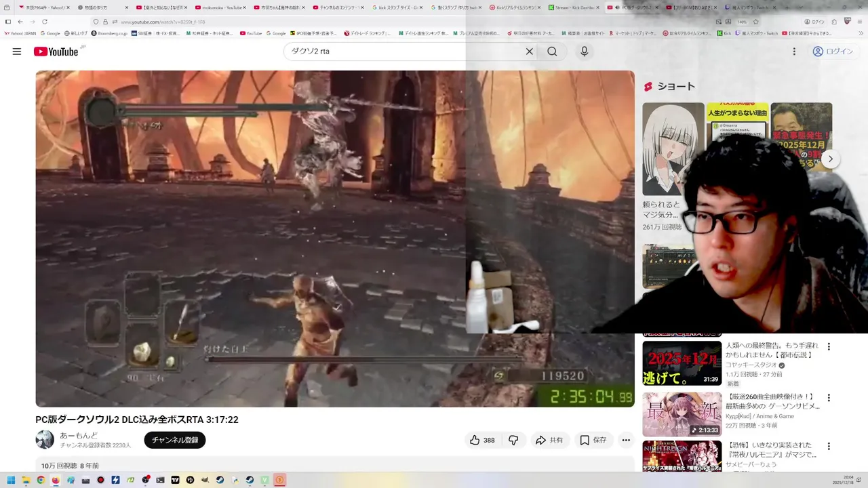Open the Shorts thumbnail with anime girl

(673, 149)
